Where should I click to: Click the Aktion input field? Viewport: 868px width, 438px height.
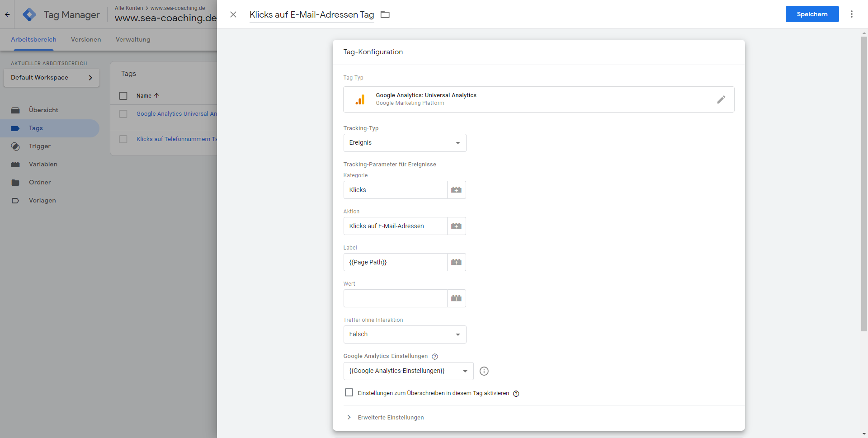point(395,226)
